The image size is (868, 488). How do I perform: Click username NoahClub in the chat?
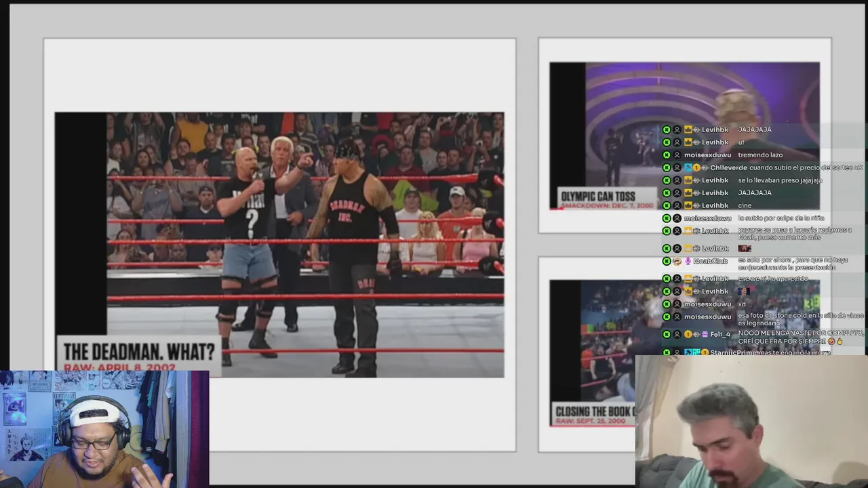click(x=710, y=261)
